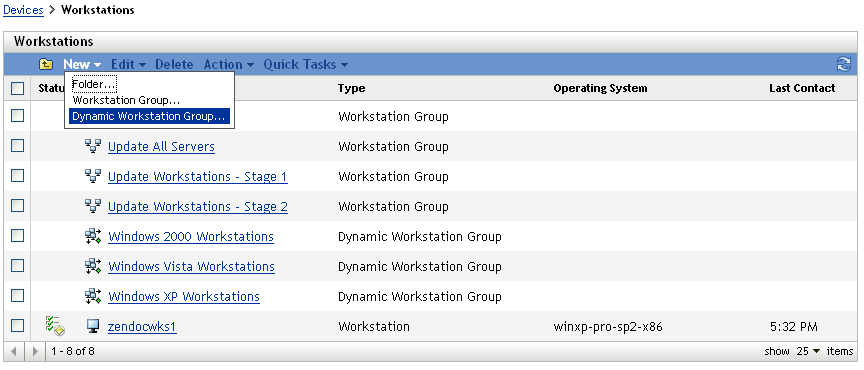Click the Windows 2000 Workstations dynamic group icon
Viewport: 864px width, 370px height.
pyautogui.click(x=93, y=237)
